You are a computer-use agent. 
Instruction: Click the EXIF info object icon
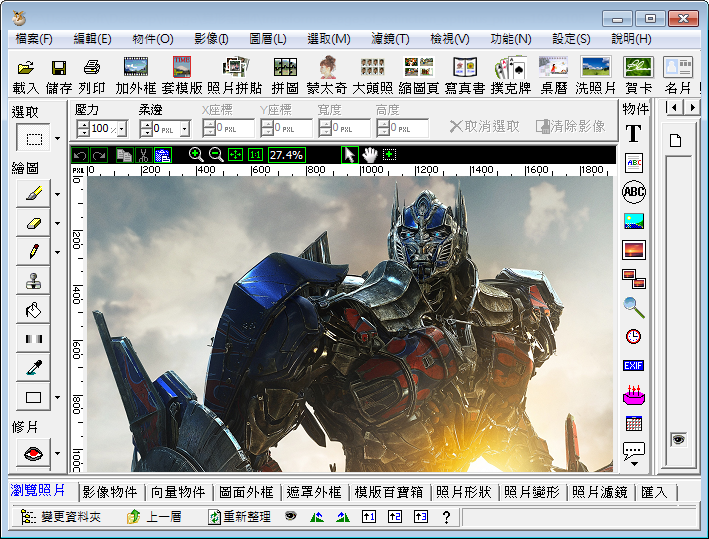(633, 365)
